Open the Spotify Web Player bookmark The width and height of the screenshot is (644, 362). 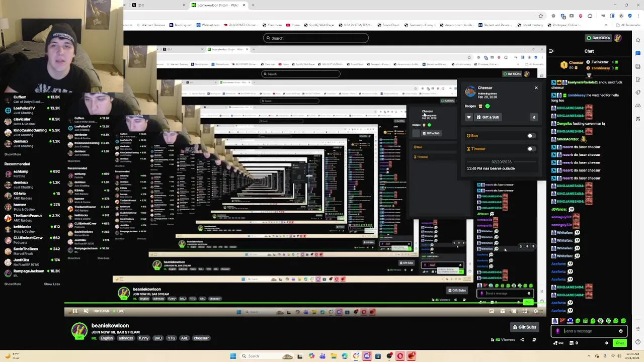(x=319, y=25)
